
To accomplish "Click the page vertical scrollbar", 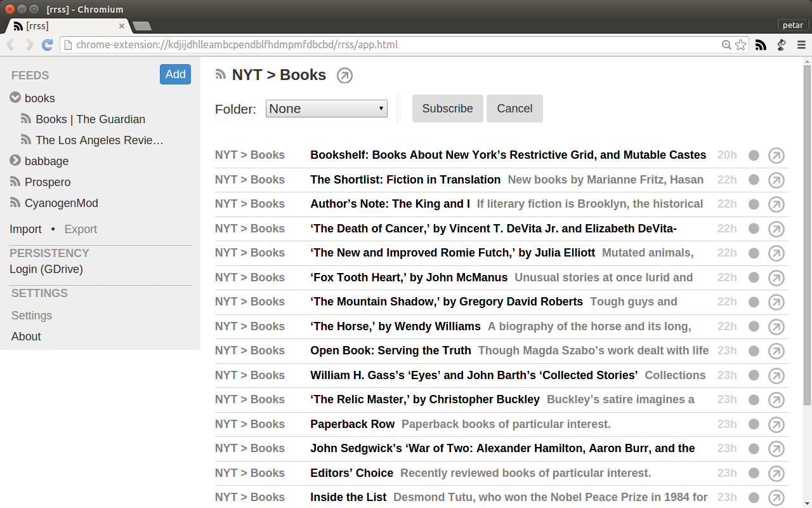I will pos(807,235).
